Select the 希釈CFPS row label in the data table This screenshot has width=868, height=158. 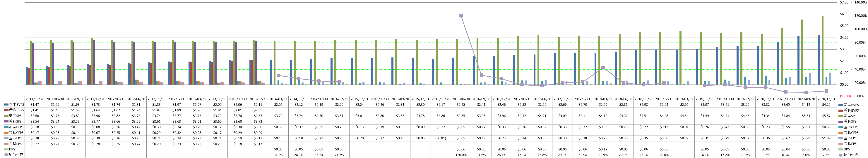(16, 132)
